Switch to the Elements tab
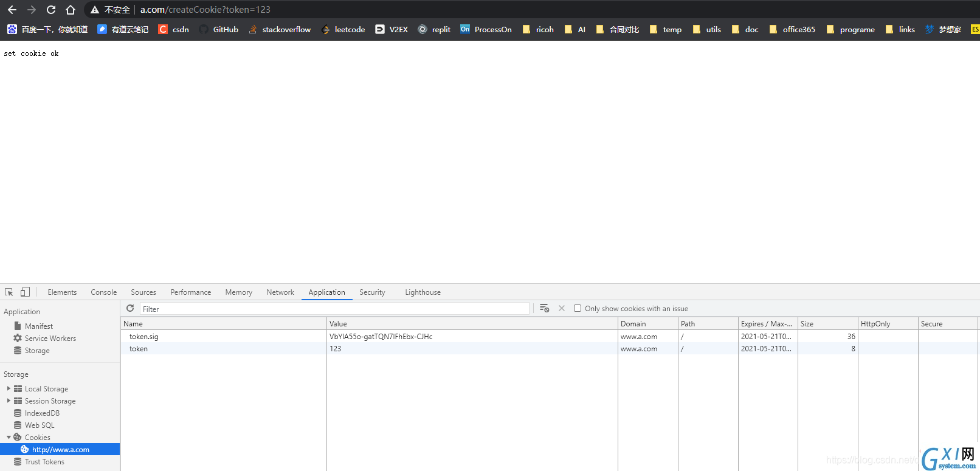 [x=62, y=292]
